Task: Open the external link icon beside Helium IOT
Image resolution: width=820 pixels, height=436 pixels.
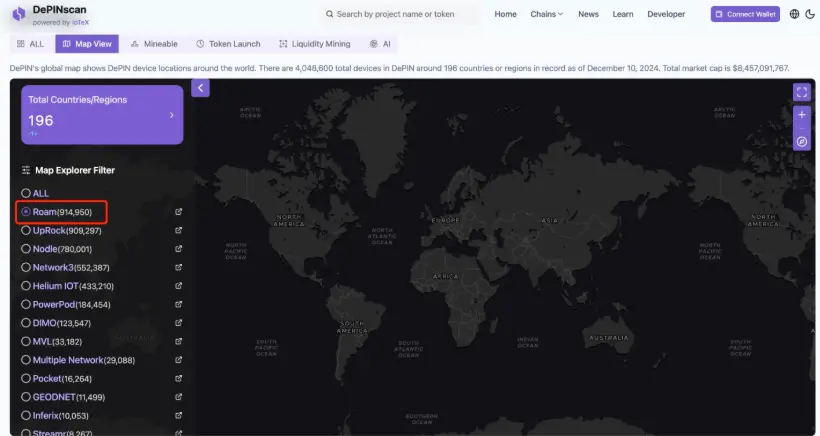Action: click(x=179, y=286)
